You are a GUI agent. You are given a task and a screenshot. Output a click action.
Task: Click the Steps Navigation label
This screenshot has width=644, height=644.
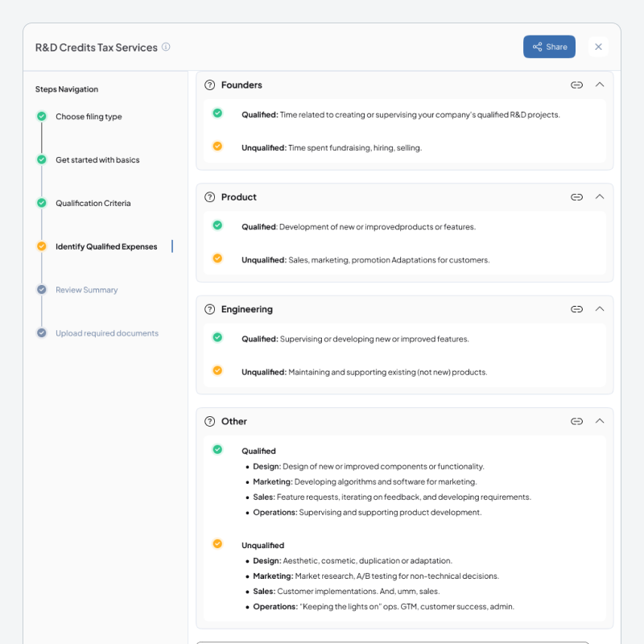point(67,89)
